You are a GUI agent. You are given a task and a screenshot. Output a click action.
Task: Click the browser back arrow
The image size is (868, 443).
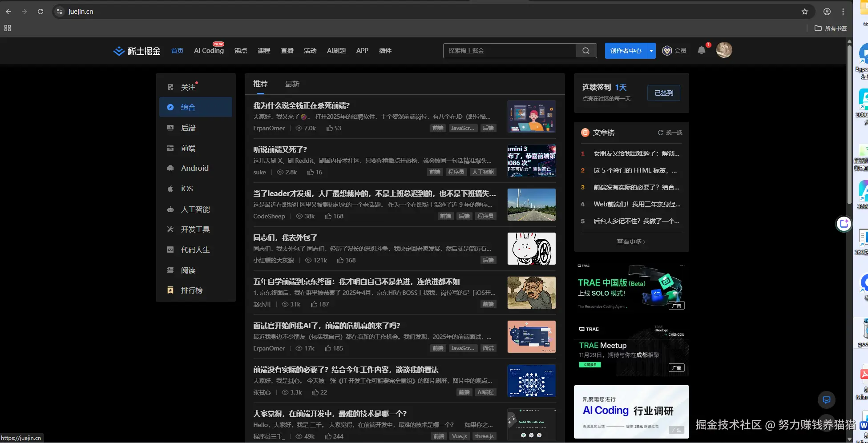pos(8,12)
